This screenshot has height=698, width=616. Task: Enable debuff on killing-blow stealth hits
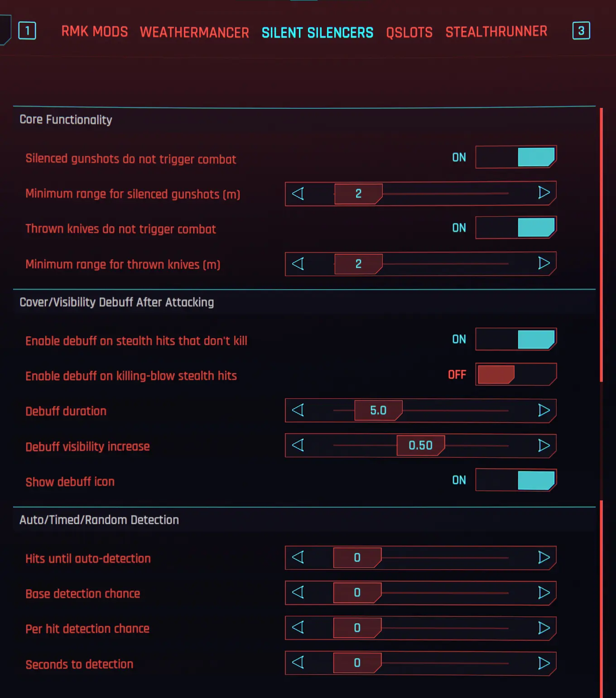tap(515, 374)
